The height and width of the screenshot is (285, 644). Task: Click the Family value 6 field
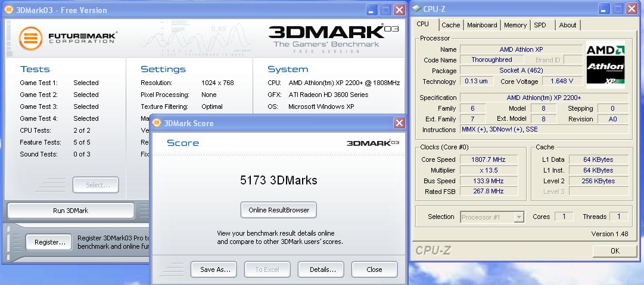pos(472,108)
